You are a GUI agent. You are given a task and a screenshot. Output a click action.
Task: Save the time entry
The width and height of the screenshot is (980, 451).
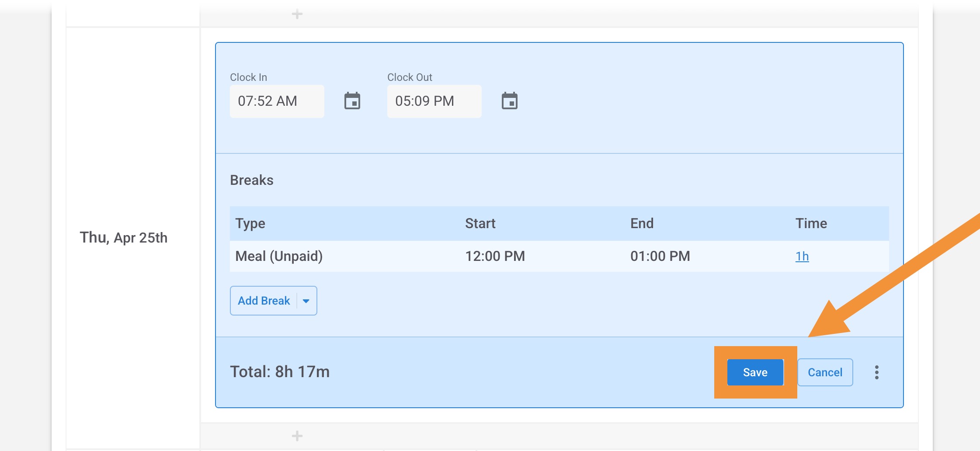(x=755, y=372)
